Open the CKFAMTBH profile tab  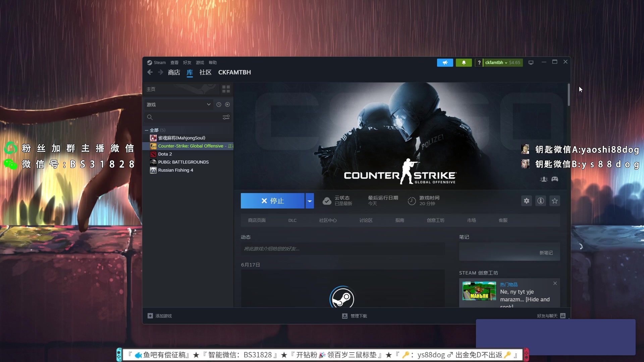click(x=234, y=72)
